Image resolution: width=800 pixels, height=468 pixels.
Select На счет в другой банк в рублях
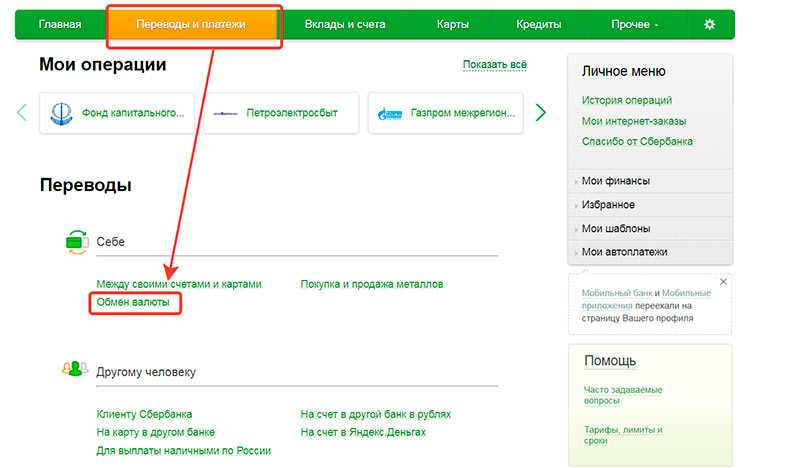coord(376,414)
